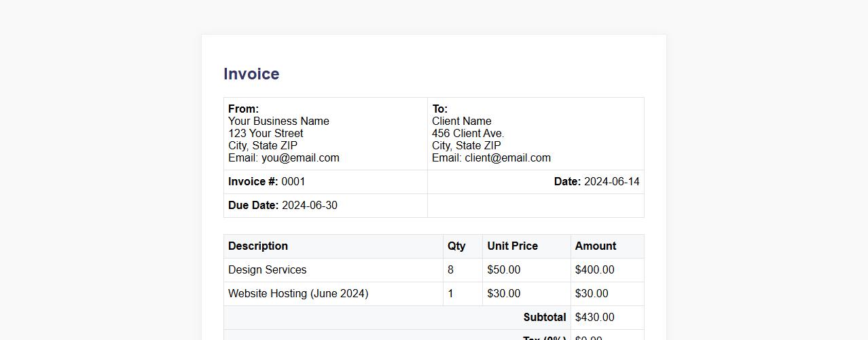Click the Unit Price column header
This screenshot has height=340, width=868.
tap(527, 246)
